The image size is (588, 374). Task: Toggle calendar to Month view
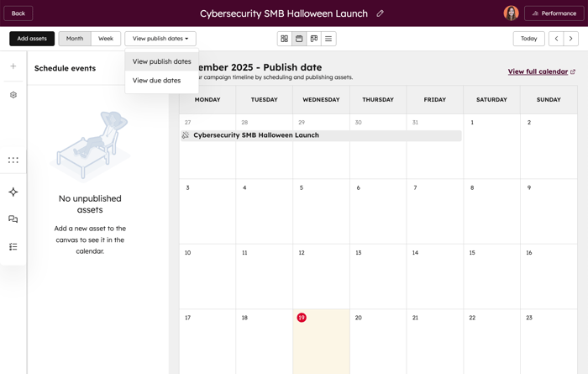pos(75,39)
